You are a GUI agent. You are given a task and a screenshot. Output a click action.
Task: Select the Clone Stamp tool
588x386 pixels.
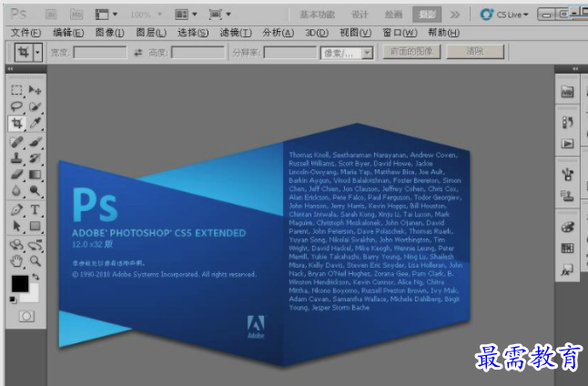pos(16,158)
